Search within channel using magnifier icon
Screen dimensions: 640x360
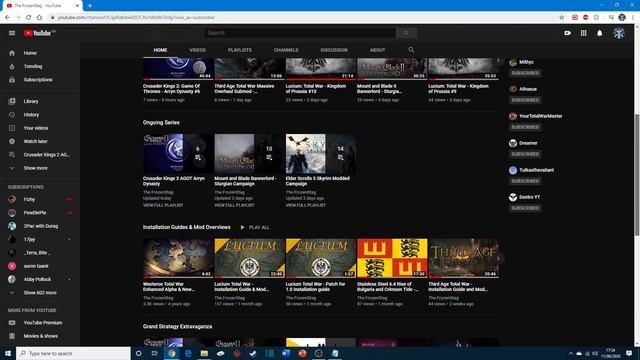(411, 50)
